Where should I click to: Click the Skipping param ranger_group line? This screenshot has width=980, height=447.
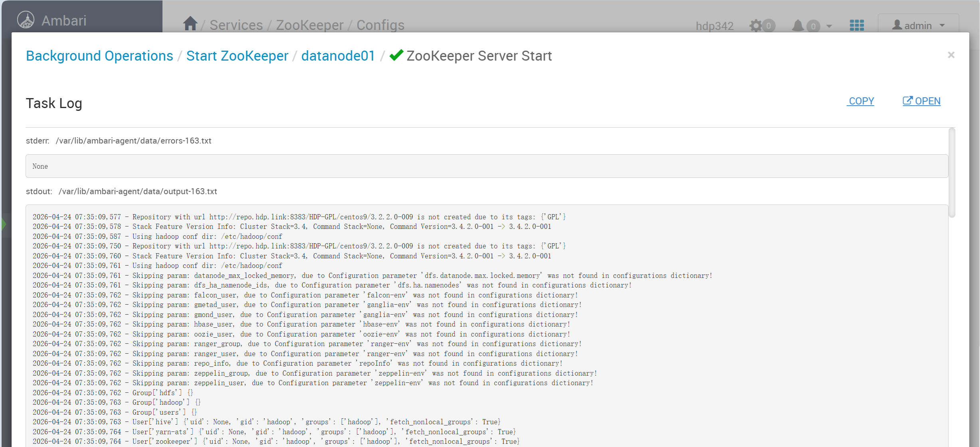click(307, 344)
